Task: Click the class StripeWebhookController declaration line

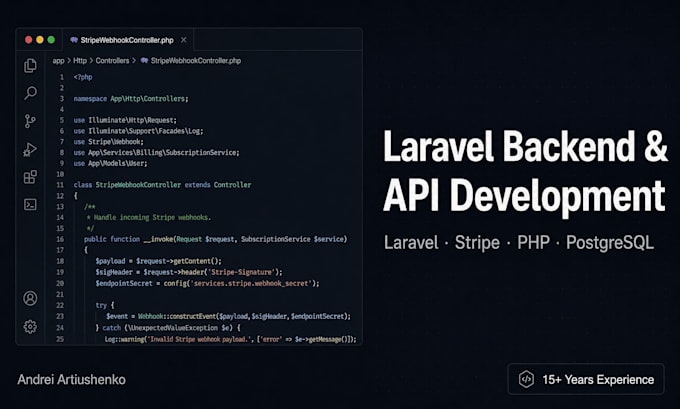Action: 162,185
